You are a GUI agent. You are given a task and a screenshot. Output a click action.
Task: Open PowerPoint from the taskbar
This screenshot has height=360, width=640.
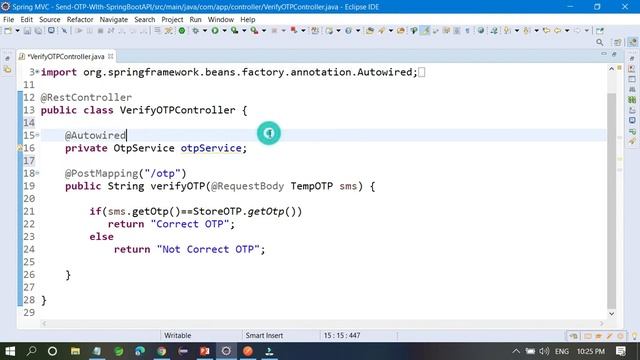click(x=204, y=351)
